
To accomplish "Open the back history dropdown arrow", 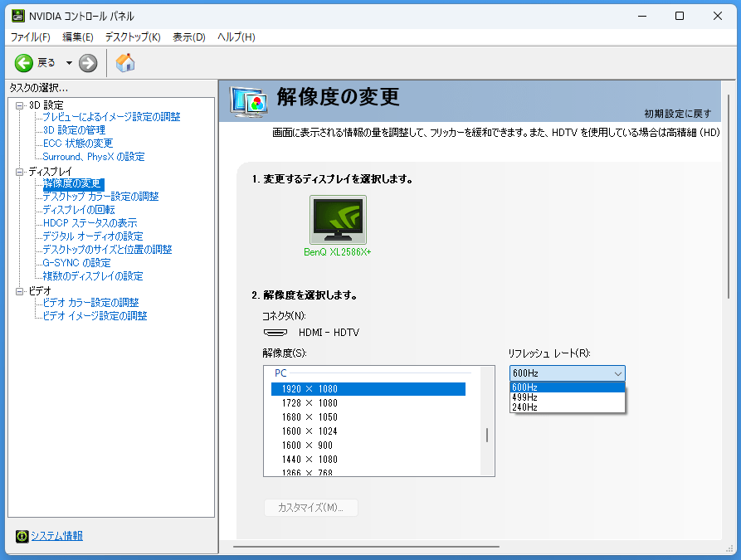I will click(x=69, y=63).
